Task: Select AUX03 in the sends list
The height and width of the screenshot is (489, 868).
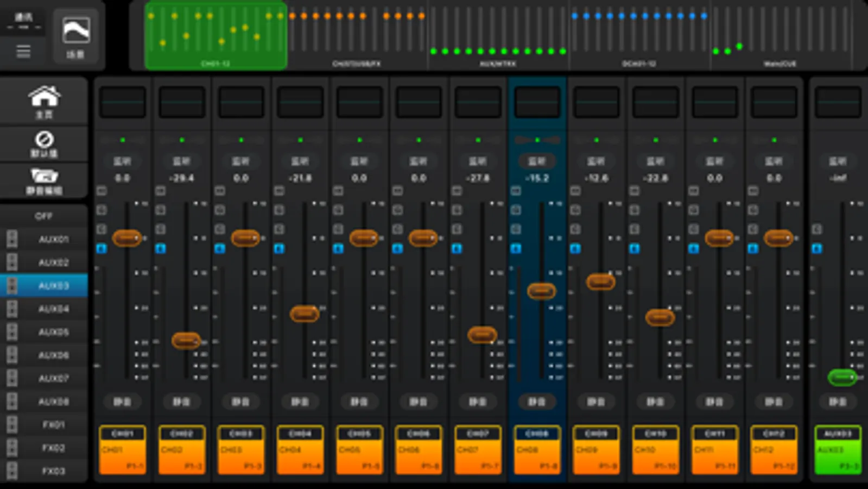Action: 44,285
